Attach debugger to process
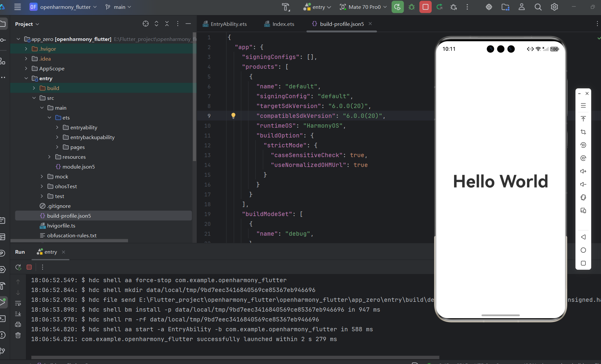Viewport: 601px width, 364px height. 454,7
